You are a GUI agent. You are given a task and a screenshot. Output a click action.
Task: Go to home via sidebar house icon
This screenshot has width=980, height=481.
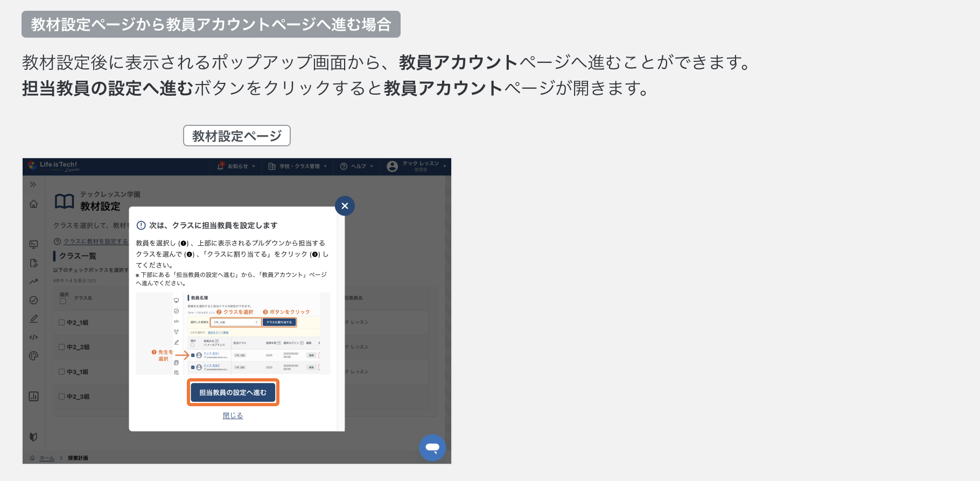tap(33, 204)
